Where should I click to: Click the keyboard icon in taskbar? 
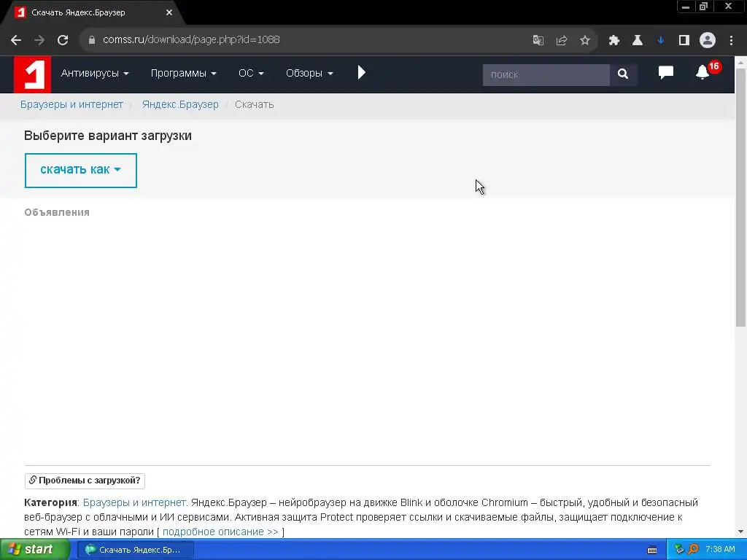click(x=652, y=550)
